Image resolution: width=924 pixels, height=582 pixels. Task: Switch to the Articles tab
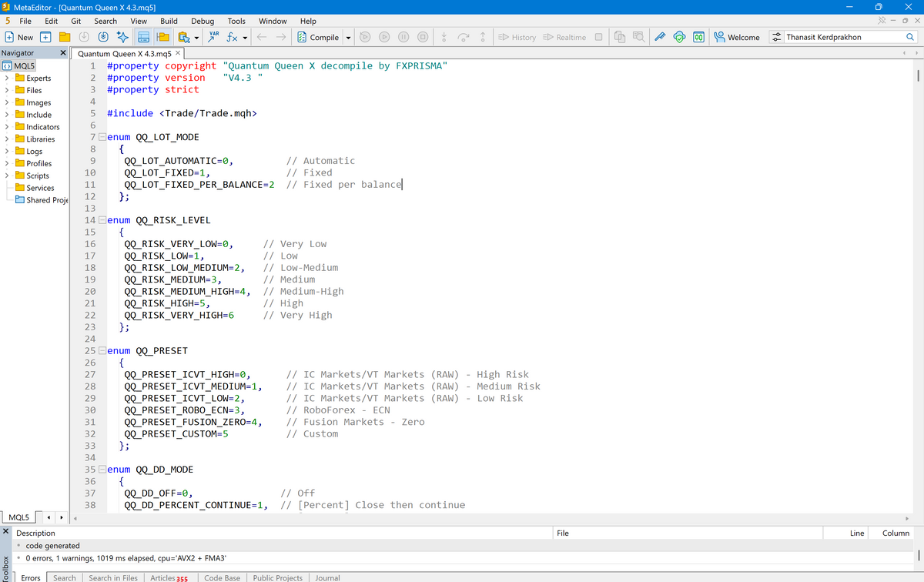pos(169,577)
